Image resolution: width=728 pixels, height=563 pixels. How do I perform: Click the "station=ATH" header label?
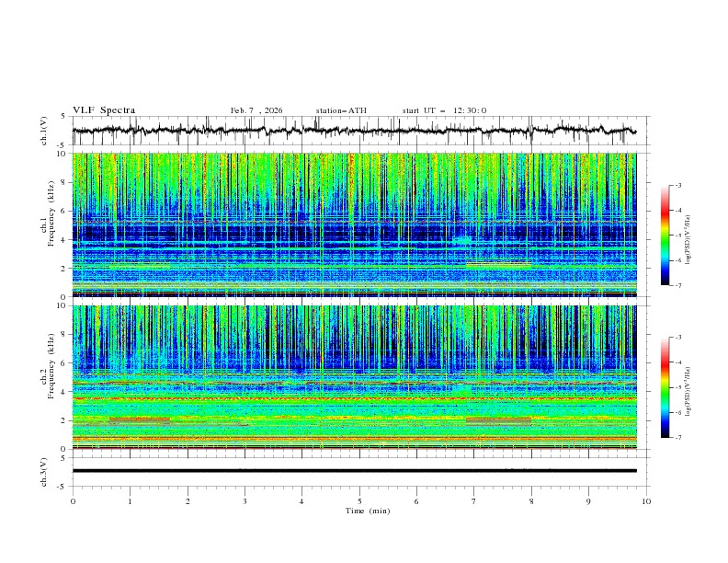coord(341,110)
